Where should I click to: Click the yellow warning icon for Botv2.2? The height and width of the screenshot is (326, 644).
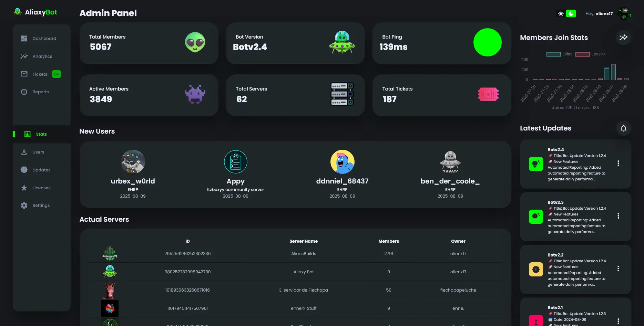coord(536,269)
